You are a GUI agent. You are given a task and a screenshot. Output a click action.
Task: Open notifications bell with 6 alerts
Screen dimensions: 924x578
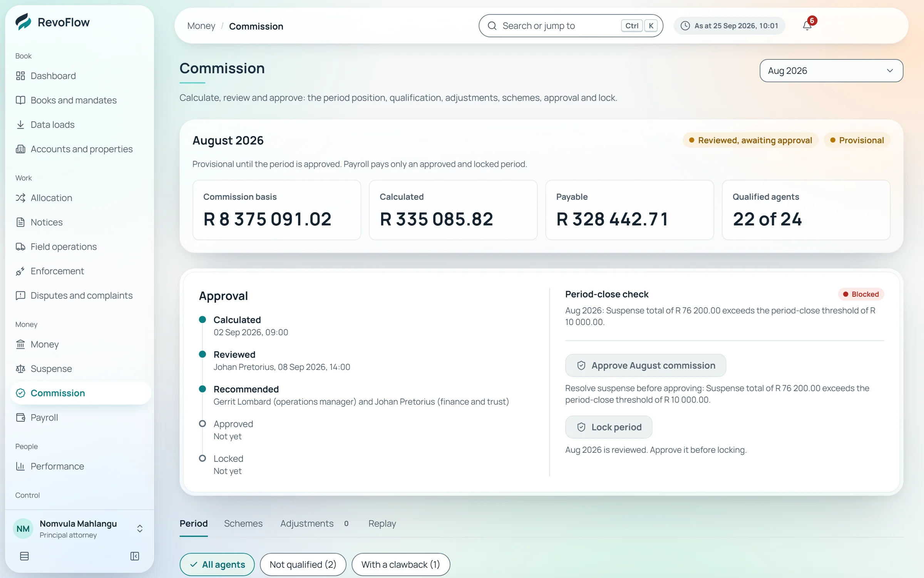click(807, 26)
